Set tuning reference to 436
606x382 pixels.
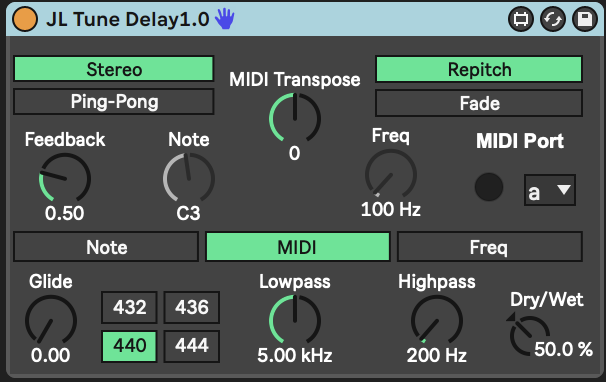(x=192, y=307)
